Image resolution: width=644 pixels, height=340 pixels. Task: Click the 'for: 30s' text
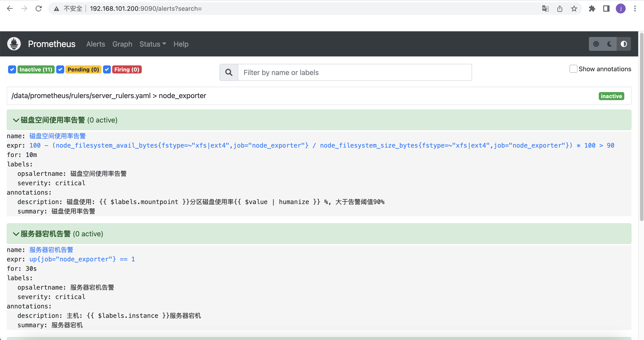click(x=22, y=269)
